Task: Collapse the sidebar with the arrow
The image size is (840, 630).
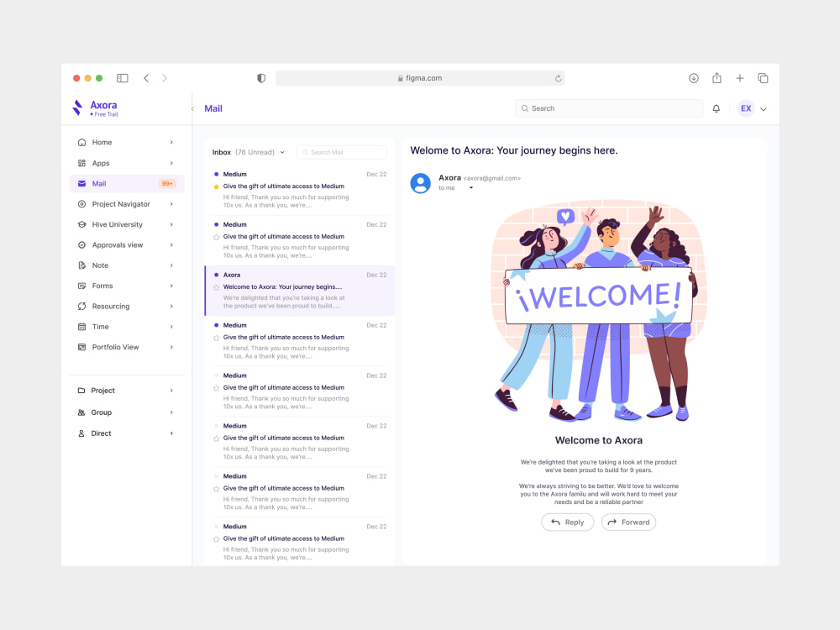Action: (193, 108)
